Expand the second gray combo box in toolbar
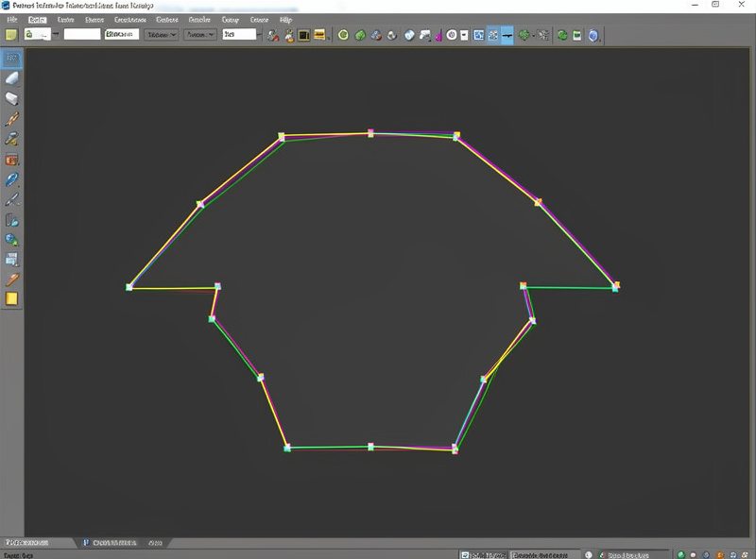 199,35
